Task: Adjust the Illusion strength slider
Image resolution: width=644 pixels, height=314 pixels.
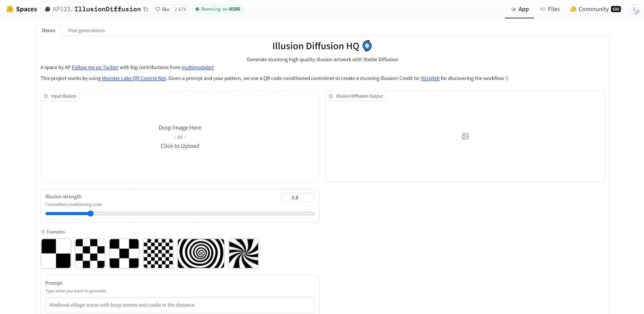Action: (x=91, y=213)
